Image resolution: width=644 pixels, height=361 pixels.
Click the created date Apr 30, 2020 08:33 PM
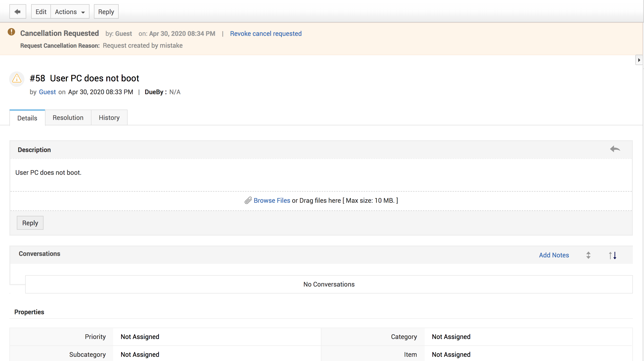click(101, 92)
